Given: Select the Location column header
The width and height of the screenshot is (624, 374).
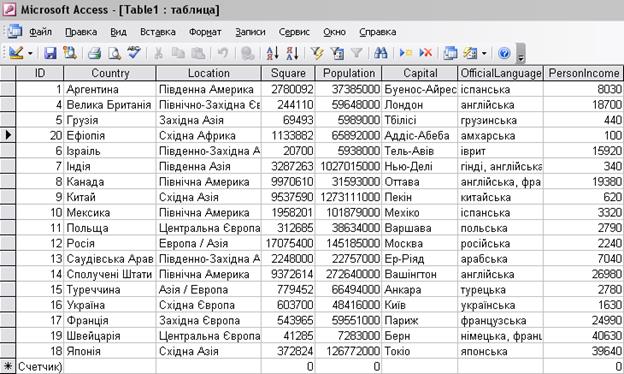Looking at the screenshot, I should [x=209, y=73].
